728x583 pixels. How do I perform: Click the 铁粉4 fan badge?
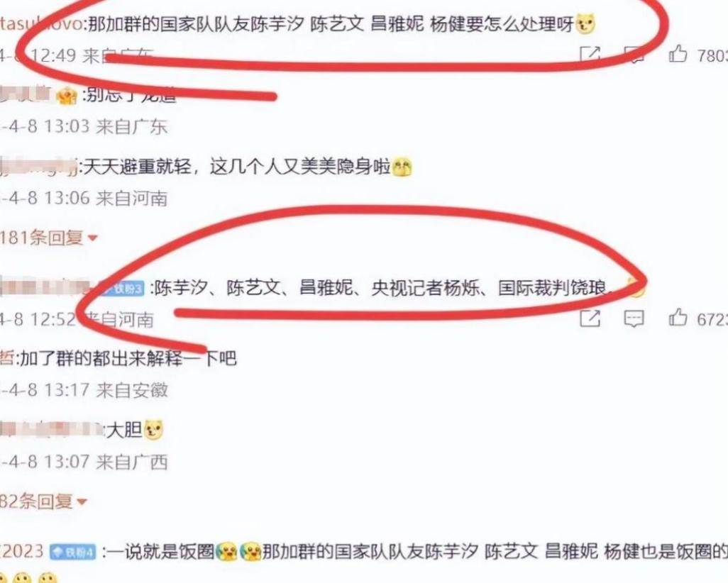[x=72, y=552]
